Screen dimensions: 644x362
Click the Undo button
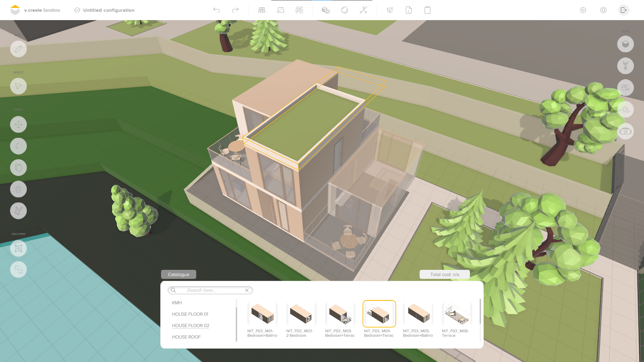coord(216,10)
